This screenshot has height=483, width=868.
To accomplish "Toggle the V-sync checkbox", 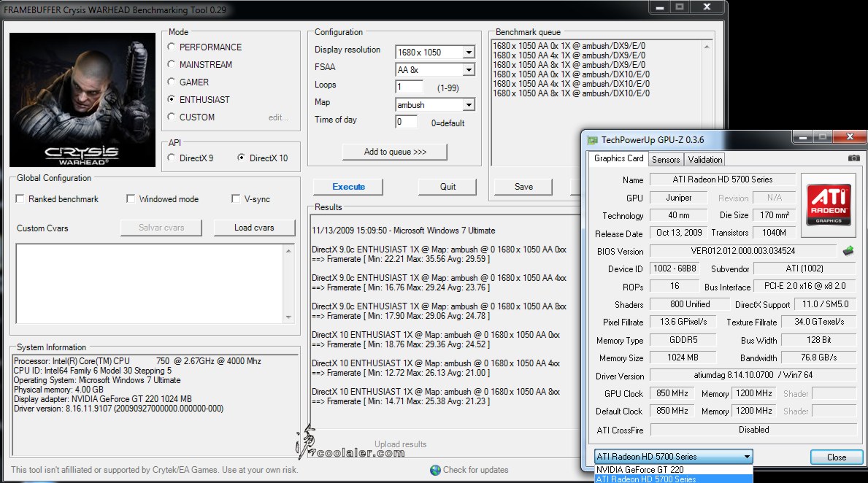I will coord(236,198).
